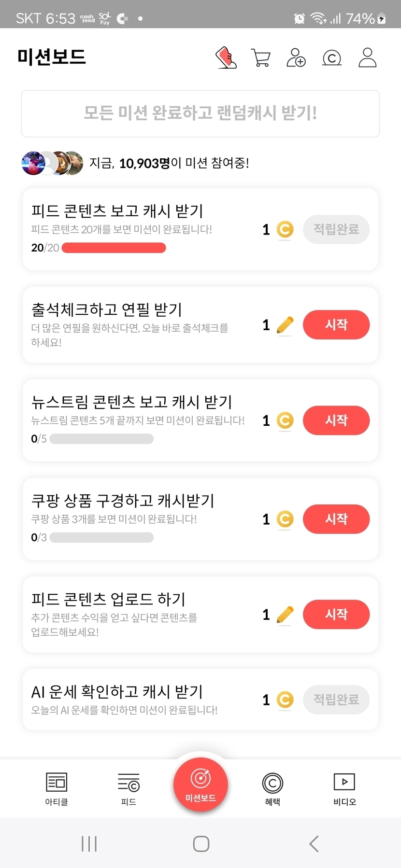Start the 쿠팡 상품 구경하고 캐시받기 mission
The height and width of the screenshot is (868, 401).
tap(336, 519)
